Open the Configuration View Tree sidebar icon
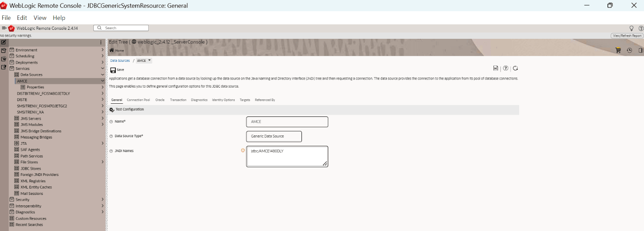This screenshot has height=231, width=644. pyautogui.click(x=4, y=51)
